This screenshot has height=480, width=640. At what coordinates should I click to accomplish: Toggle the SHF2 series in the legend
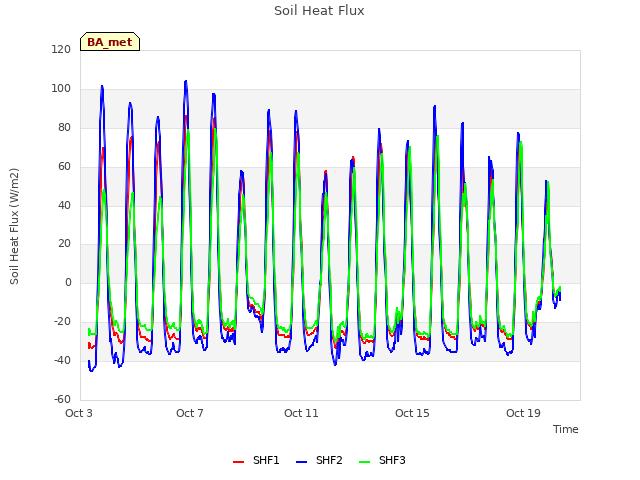click(x=319, y=460)
